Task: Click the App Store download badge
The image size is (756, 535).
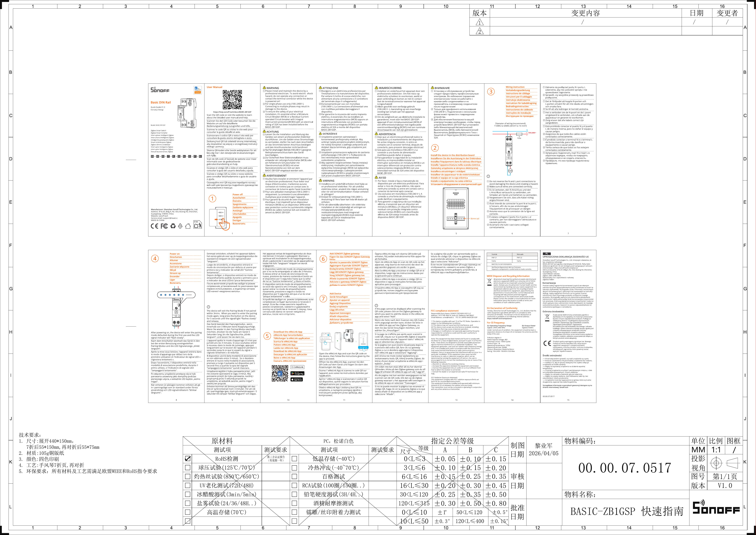Action: tap(297, 380)
